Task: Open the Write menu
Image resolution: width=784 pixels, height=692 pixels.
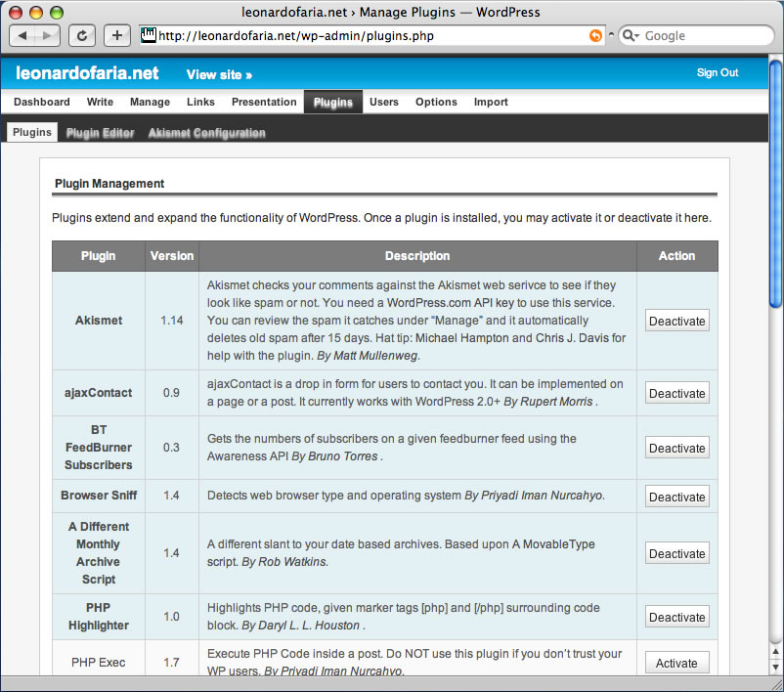Action: point(100,102)
